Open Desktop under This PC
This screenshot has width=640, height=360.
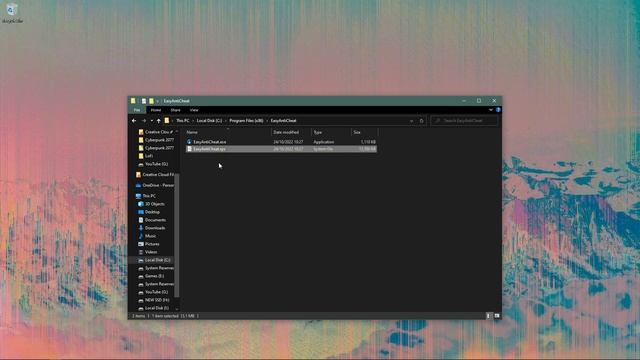coord(149,212)
